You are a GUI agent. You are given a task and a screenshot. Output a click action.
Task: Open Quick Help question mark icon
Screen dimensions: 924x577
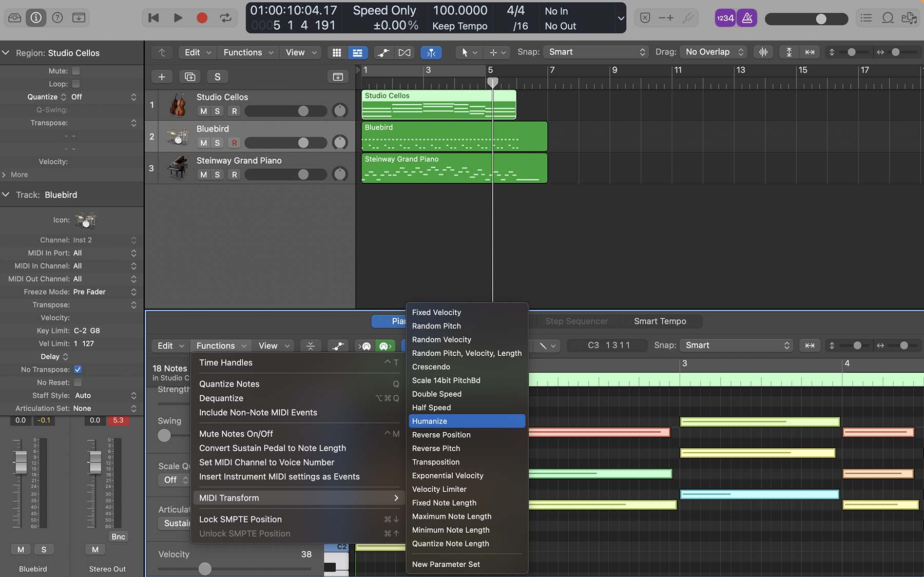coord(57,18)
